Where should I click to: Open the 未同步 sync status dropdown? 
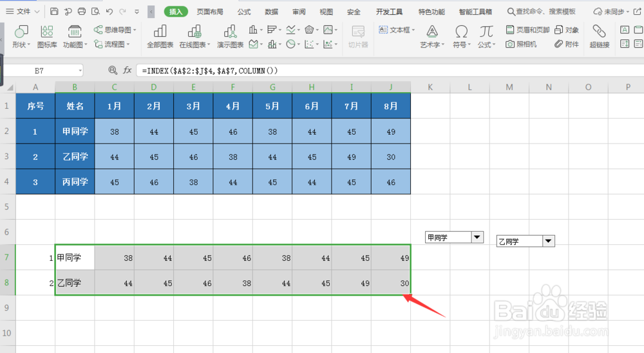point(611,12)
